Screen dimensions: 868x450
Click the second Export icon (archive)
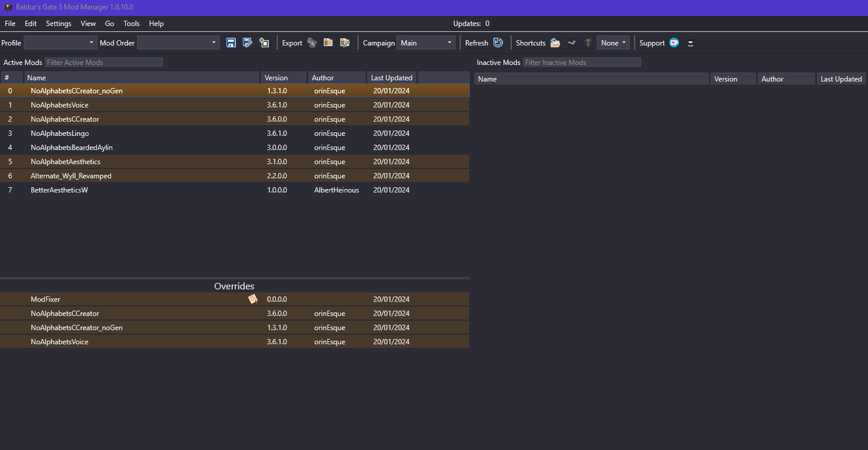pyautogui.click(x=328, y=43)
